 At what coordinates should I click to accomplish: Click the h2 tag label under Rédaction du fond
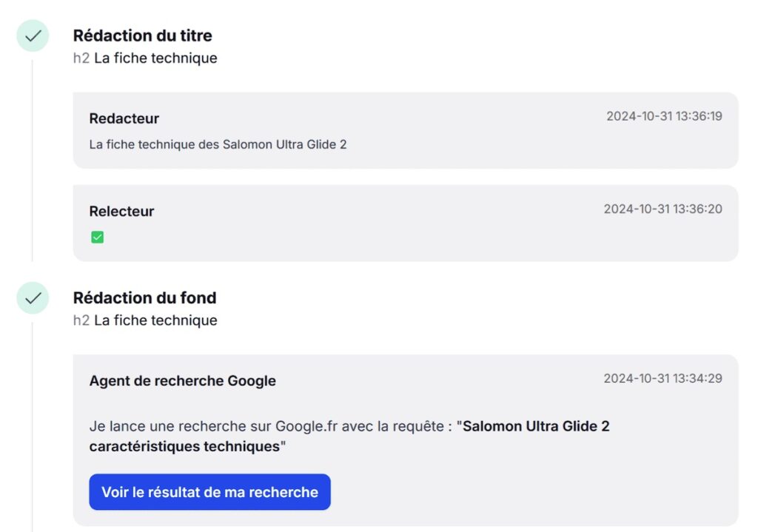(78, 320)
